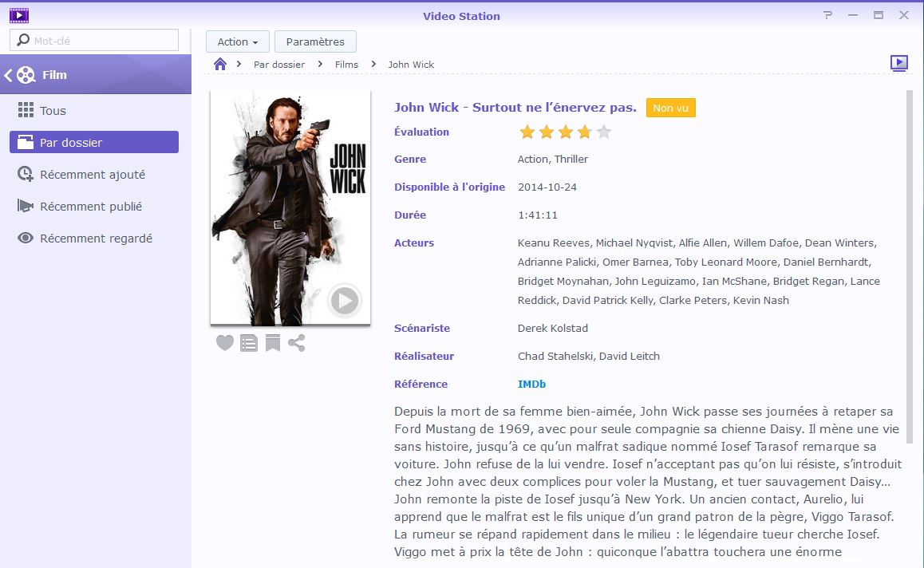Rate the movie five stars
Screen dimensions: 924x568
point(603,132)
